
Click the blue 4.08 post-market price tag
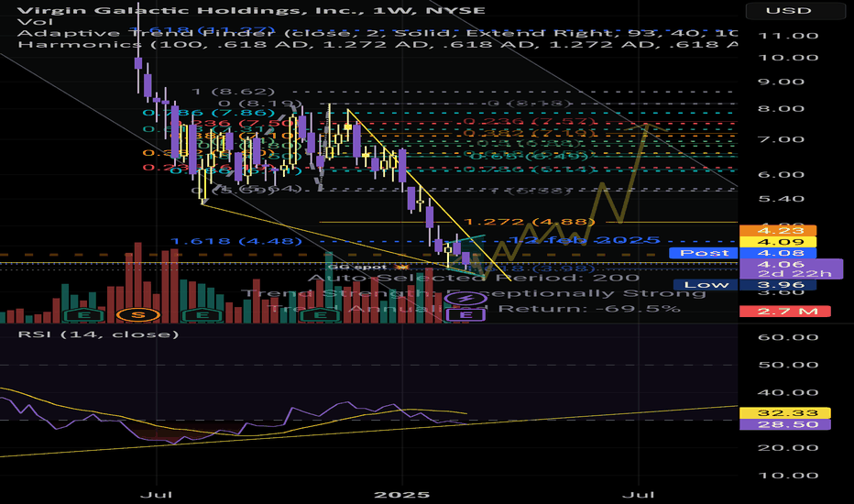coord(777,253)
